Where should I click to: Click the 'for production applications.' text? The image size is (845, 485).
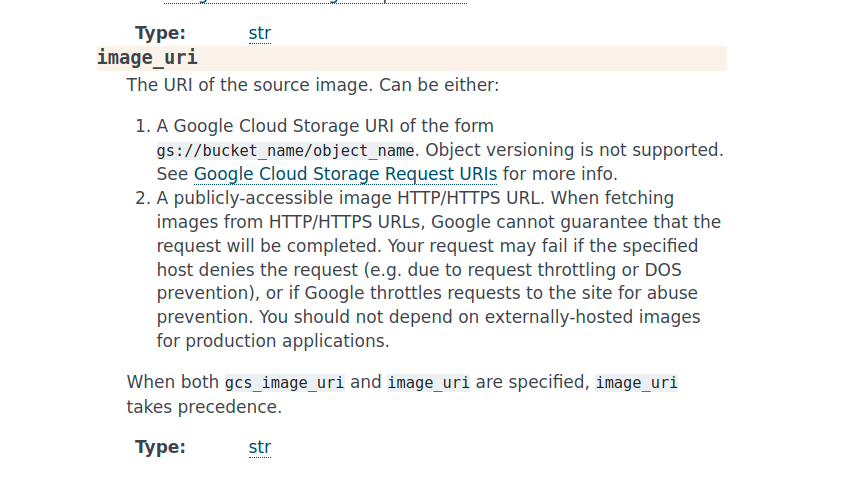pyautogui.click(x=273, y=341)
